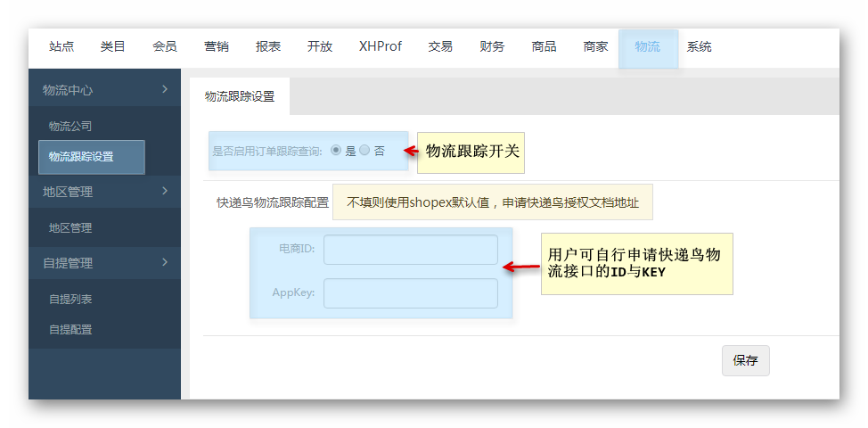Collapse the 物流中心 sidebar section
This screenshot has height=428, width=868.
click(x=104, y=90)
